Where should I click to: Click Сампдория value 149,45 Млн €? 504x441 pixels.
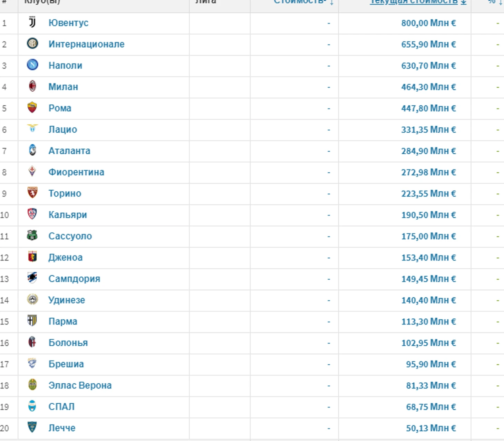click(428, 279)
